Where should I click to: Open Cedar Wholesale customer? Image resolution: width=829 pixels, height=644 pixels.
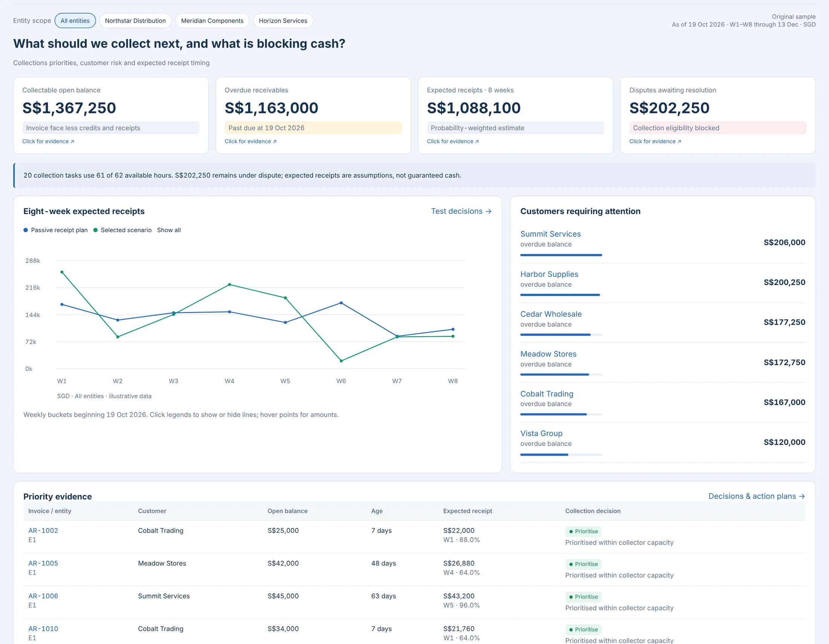click(x=551, y=314)
